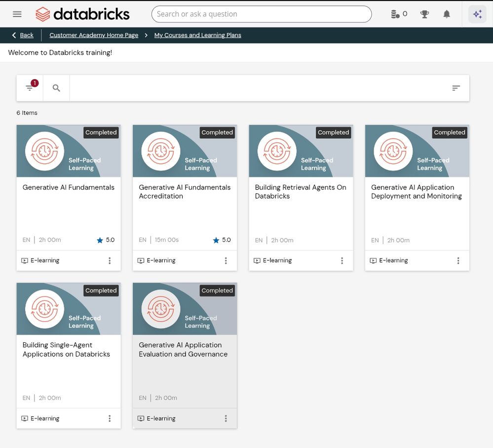493x448 pixels.
Task: Click the breadcrumb chevron separator
Action: (146, 35)
